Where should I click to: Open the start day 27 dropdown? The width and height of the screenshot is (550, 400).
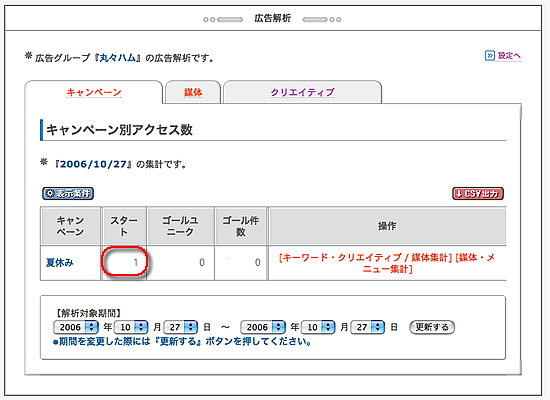click(181, 327)
